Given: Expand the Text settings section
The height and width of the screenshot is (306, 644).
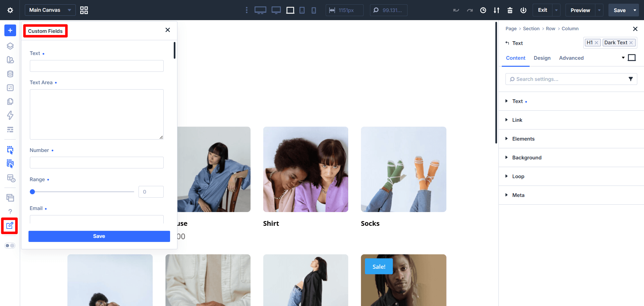Looking at the screenshot, I should click(571, 101).
